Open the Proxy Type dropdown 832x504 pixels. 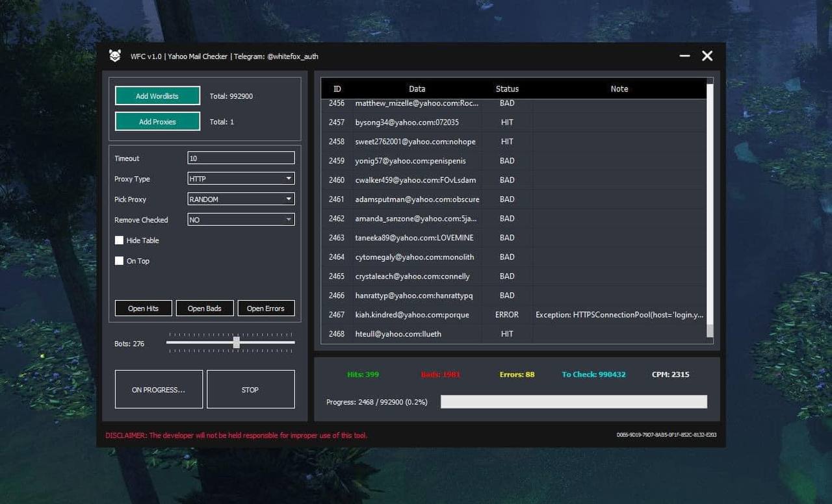coord(241,179)
